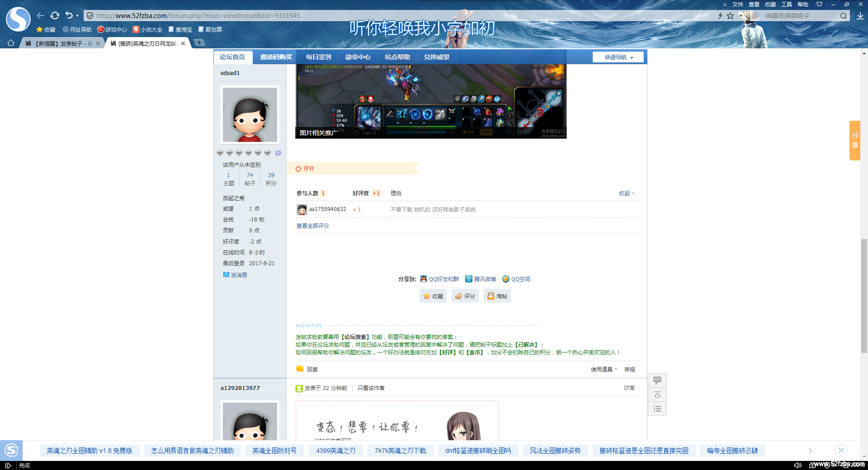Screen dimensions: 868x470
Task: Open the 爱淘宝 bookmark
Action: point(180,29)
